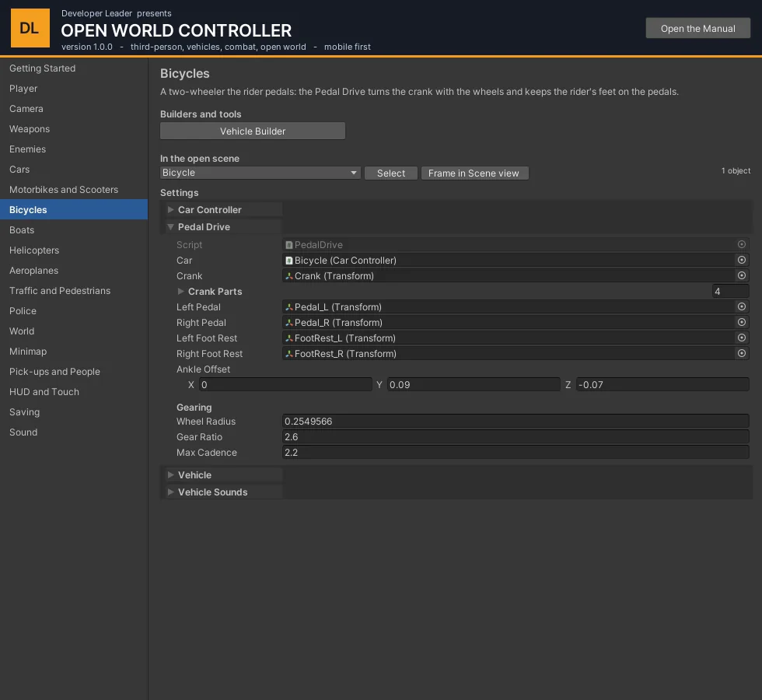This screenshot has height=700, width=762.
Task: Open object picker for Car field
Action: point(742,260)
